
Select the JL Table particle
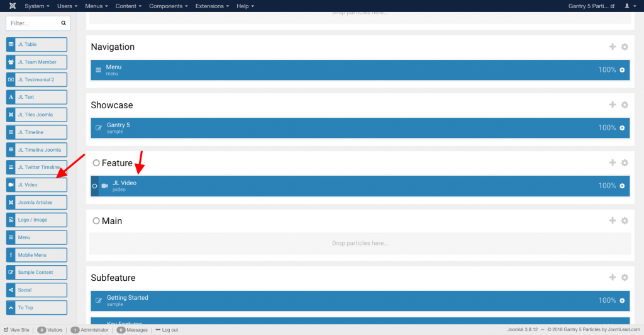(x=36, y=44)
